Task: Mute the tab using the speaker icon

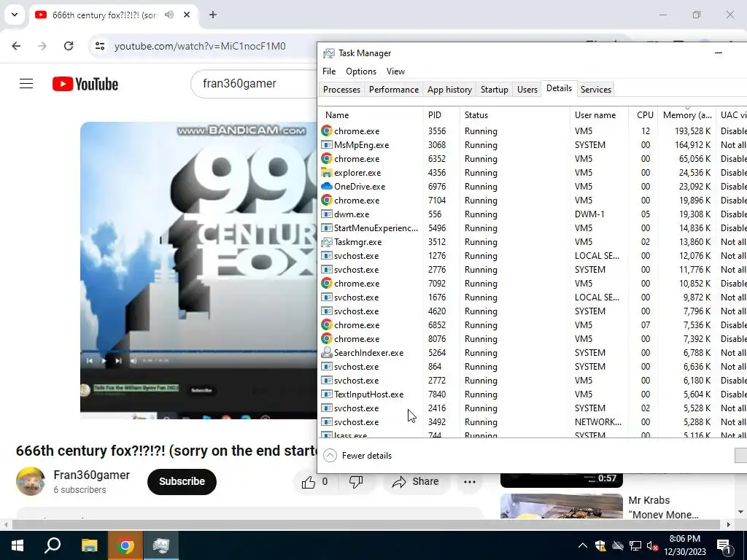Action: tap(169, 15)
